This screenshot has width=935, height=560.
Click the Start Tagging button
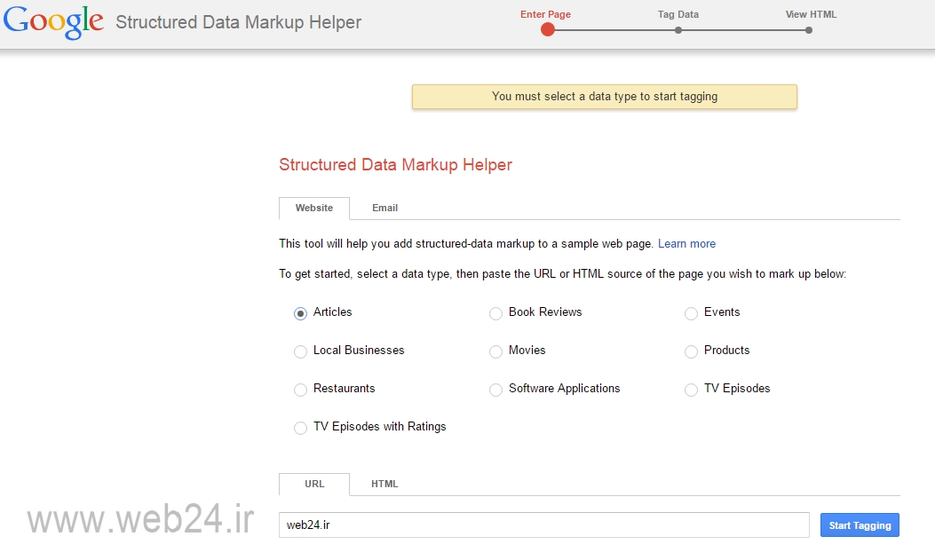(860, 525)
